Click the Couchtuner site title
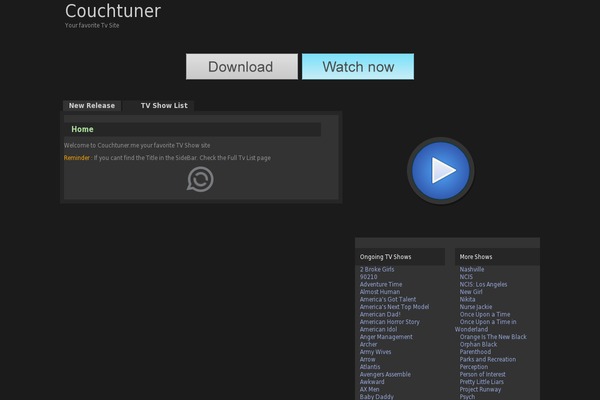 coord(113,11)
